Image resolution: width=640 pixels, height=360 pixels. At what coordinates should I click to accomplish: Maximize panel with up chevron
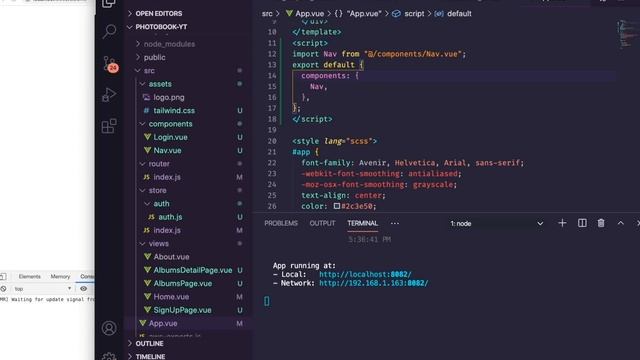620,223
